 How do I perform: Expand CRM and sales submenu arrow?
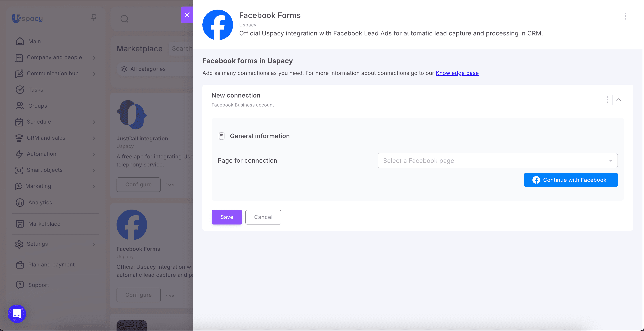94,138
